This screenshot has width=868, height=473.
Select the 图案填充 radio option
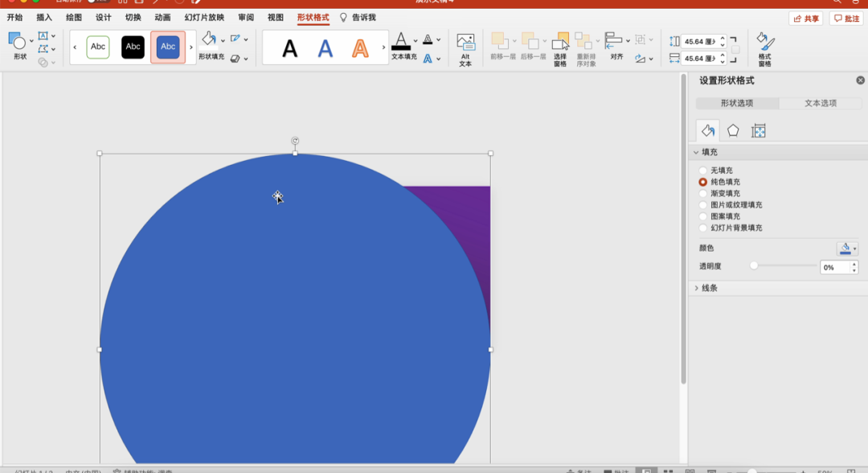[x=703, y=216]
